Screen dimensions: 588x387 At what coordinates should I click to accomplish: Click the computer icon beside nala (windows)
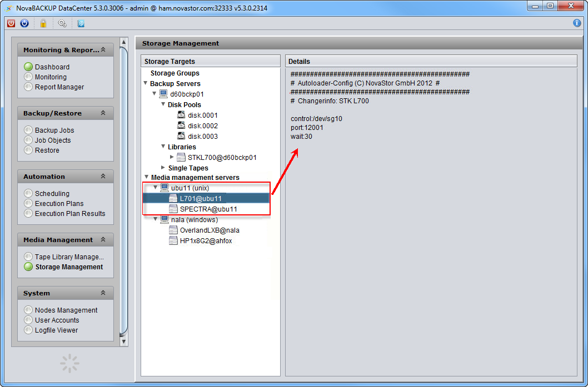point(165,219)
